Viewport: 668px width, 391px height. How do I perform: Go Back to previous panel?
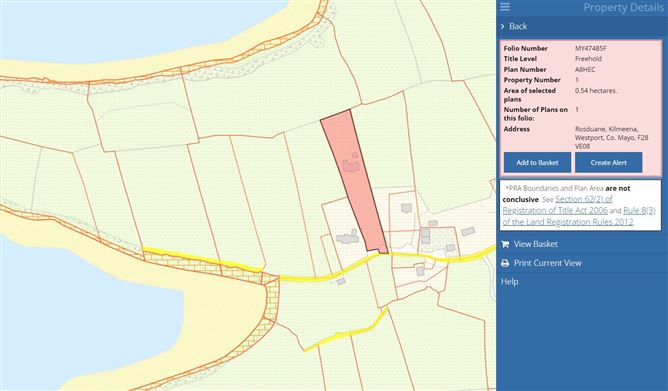pyautogui.click(x=518, y=26)
